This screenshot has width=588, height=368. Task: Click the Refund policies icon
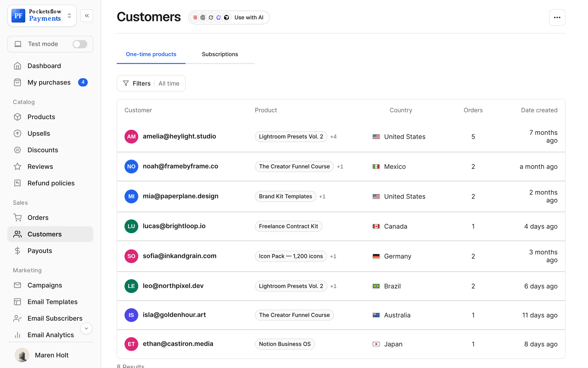coord(18,183)
